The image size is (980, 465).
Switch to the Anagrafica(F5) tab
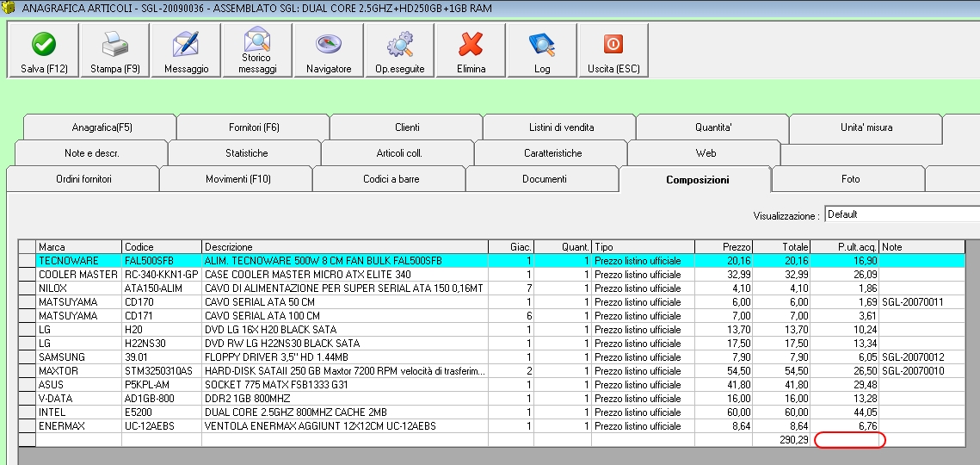pyautogui.click(x=102, y=127)
